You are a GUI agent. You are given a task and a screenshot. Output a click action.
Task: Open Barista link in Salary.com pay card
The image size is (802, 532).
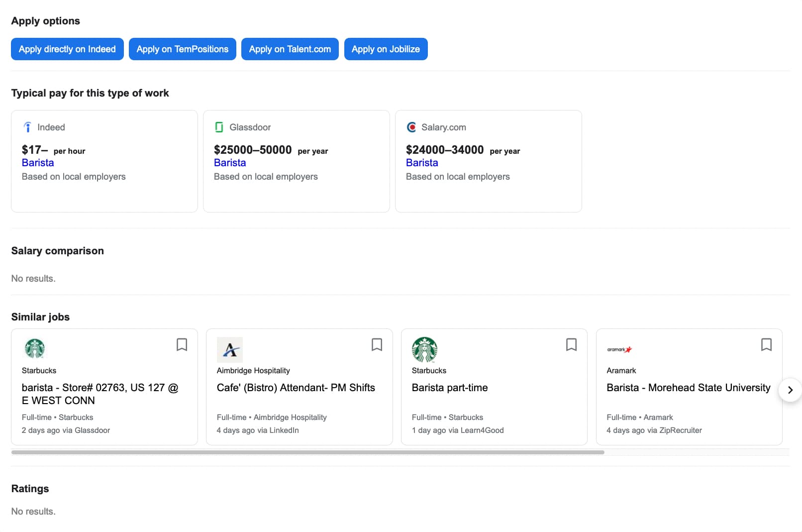[422, 163]
